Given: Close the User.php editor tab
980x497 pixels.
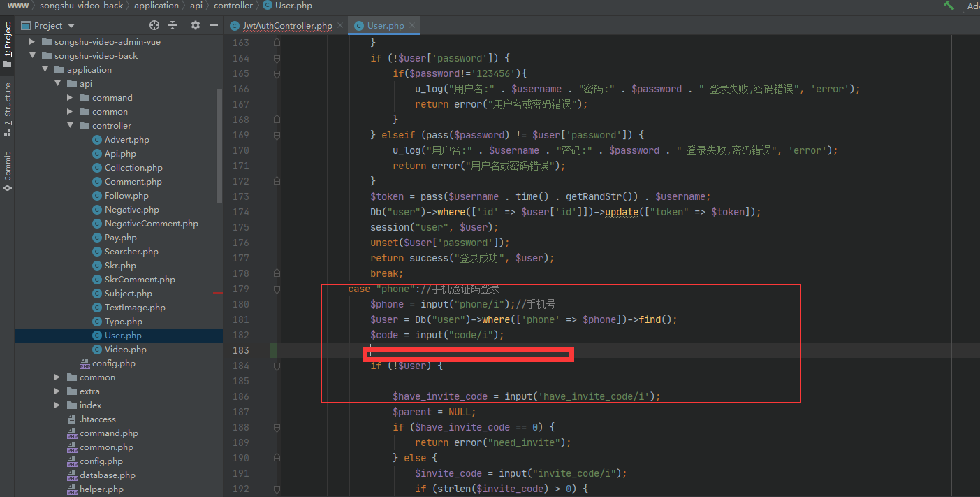Looking at the screenshot, I should point(412,25).
